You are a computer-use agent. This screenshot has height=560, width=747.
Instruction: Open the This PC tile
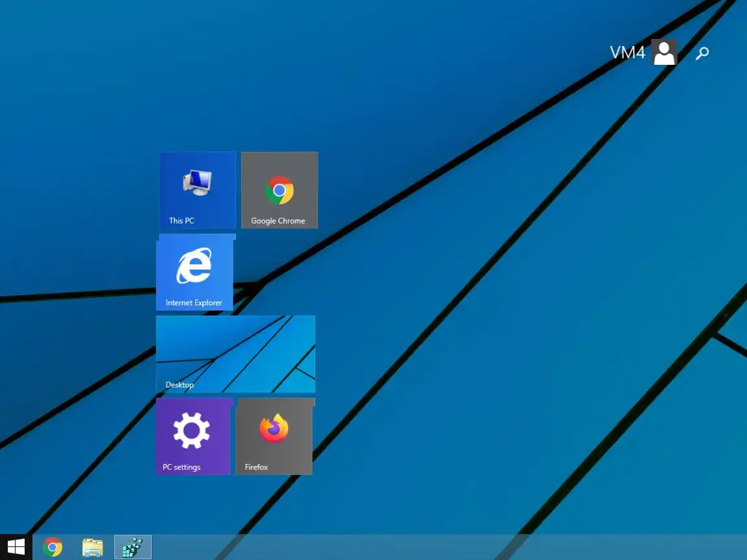(x=197, y=191)
